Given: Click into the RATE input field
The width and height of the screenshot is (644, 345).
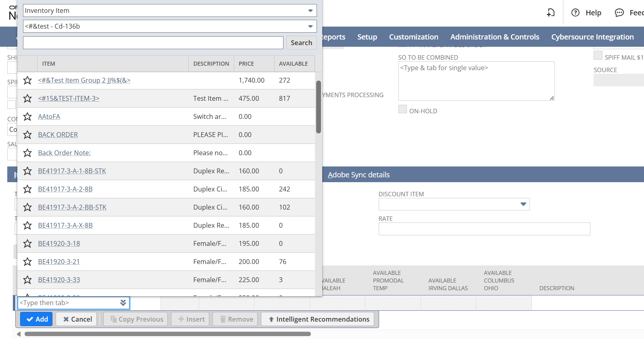Looking at the screenshot, I should coord(484,229).
